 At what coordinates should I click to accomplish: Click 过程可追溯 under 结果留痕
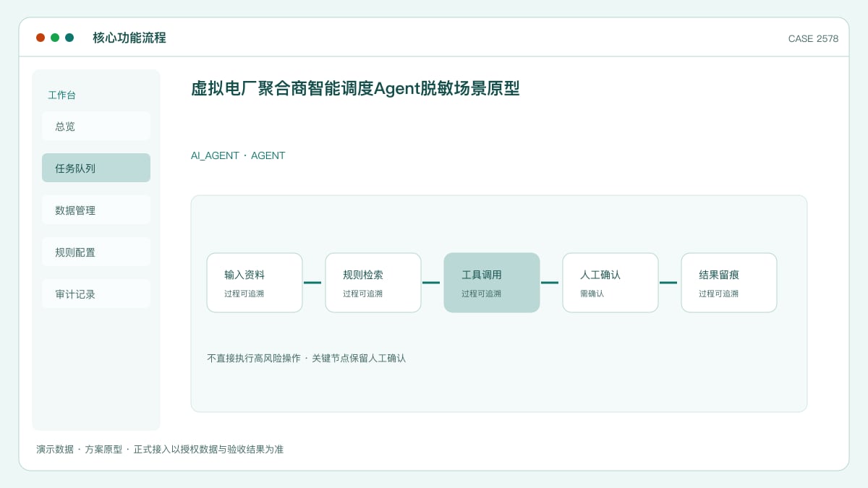[718, 294]
